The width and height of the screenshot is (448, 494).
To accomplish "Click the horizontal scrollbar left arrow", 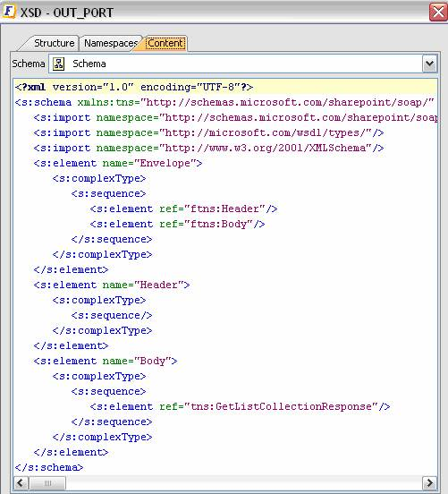I will (21, 482).
